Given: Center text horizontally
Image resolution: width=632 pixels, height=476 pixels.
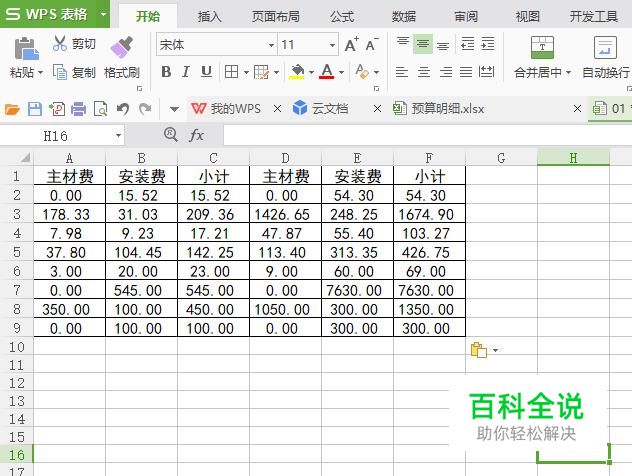Looking at the screenshot, I should pyautogui.click(x=424, y=72).
